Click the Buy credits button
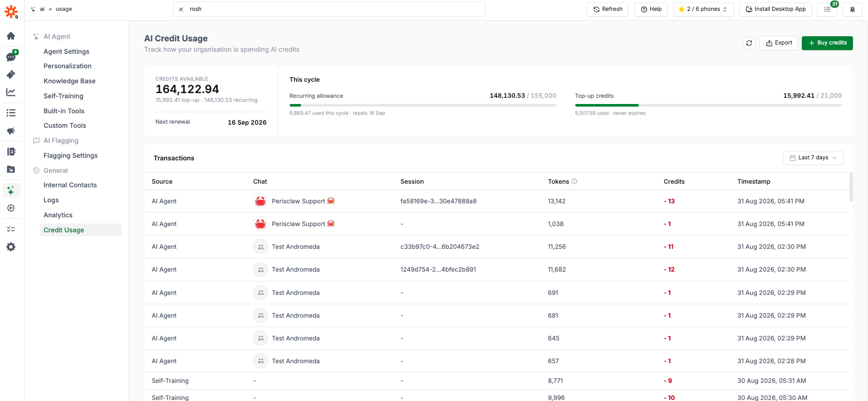Image resolution: width=868 pixels, height=401 pixels. 827,43
